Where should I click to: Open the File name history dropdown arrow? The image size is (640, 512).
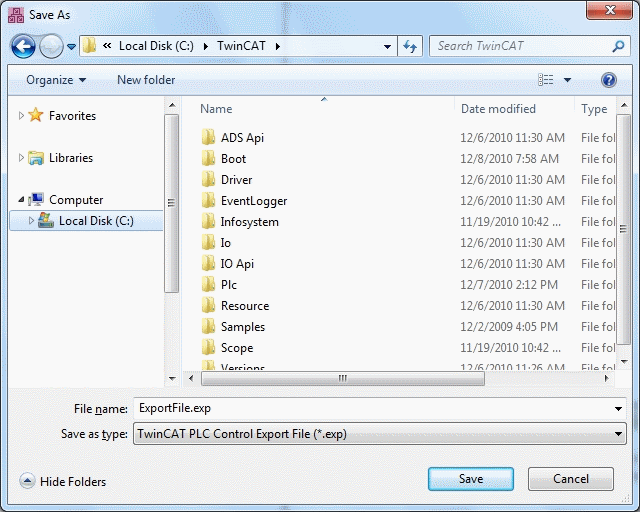(x=618, y=409)
